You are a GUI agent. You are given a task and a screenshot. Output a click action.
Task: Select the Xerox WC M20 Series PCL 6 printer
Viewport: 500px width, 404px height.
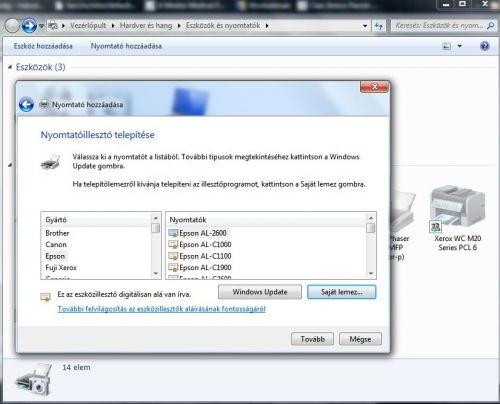point(457,218)
